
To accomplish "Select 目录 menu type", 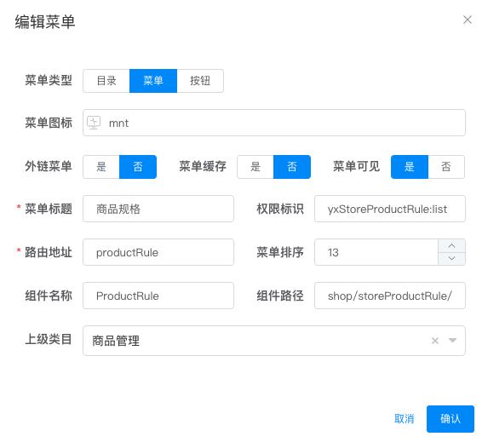I will (x=106, y=81).
